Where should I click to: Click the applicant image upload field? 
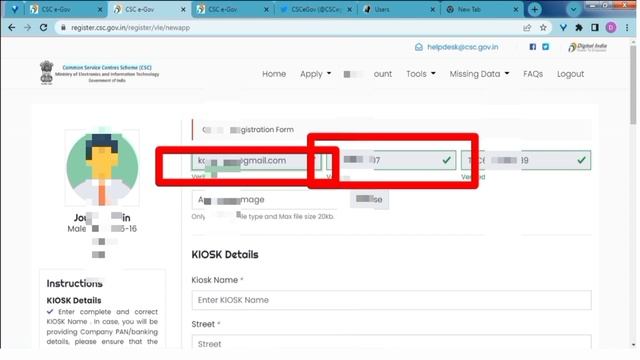point(271,200)
